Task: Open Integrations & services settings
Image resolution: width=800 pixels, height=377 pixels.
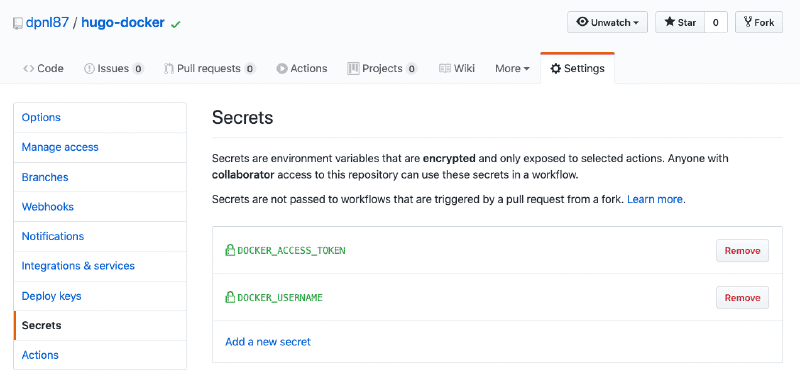Action: [x=100, y=266]
